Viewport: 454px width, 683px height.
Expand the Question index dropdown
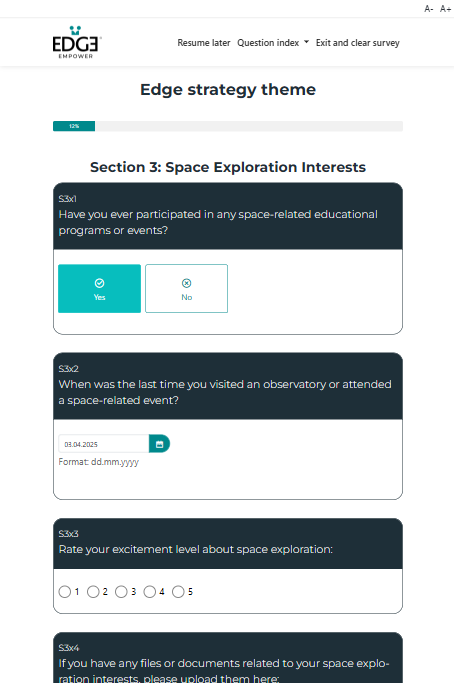point(273,43)
